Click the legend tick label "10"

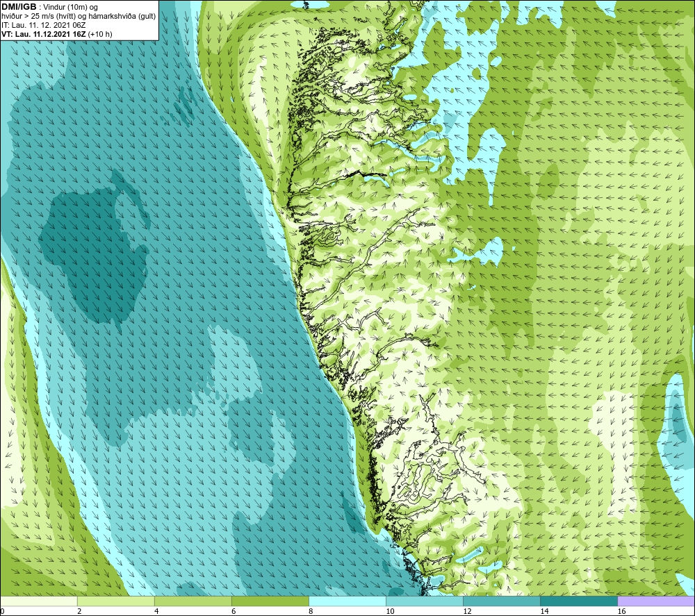point(390,611)
